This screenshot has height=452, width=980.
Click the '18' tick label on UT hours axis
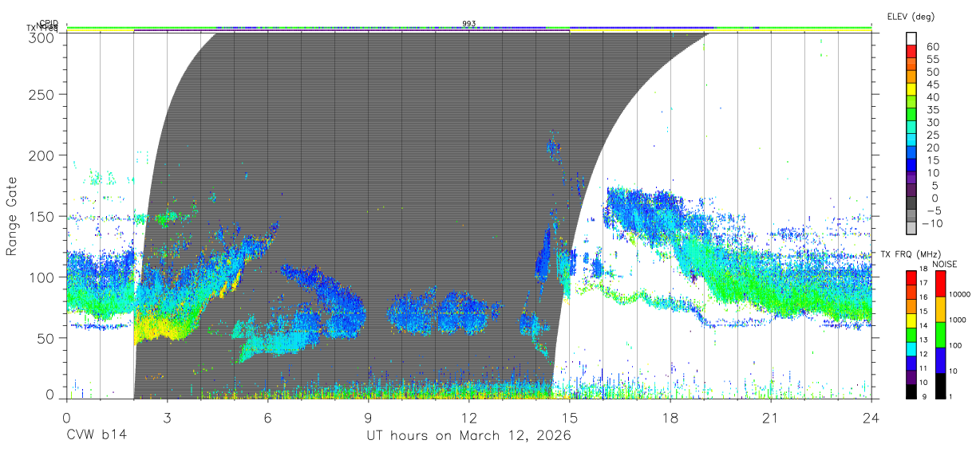(x=670, y=417)
